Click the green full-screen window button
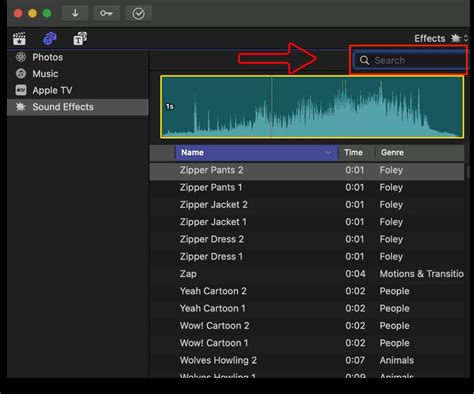This screenshot has height=394, width=474. point(47,13)
